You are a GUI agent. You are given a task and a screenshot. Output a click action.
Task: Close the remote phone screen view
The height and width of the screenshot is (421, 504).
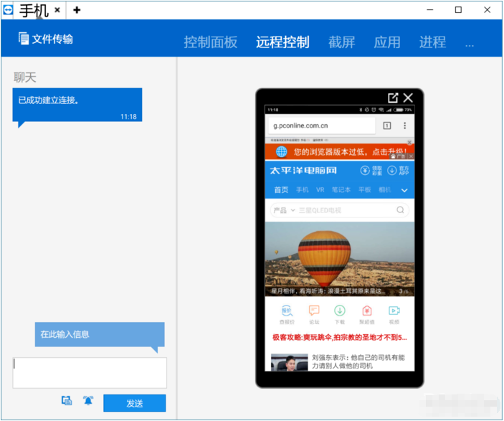(x=408, y=98)
